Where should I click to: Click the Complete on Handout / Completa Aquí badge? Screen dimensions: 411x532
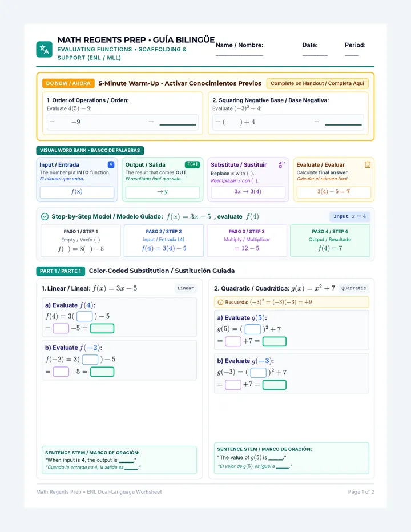[x=317, y=83]
